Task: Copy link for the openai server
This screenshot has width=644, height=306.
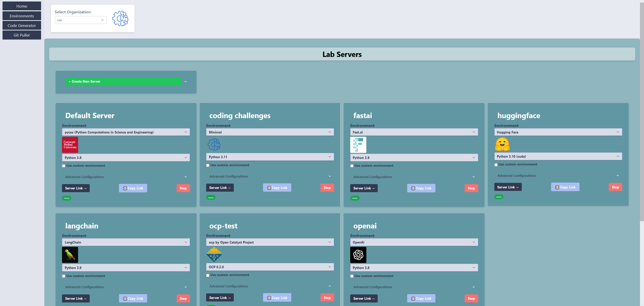Action: (x=421, y=298)
